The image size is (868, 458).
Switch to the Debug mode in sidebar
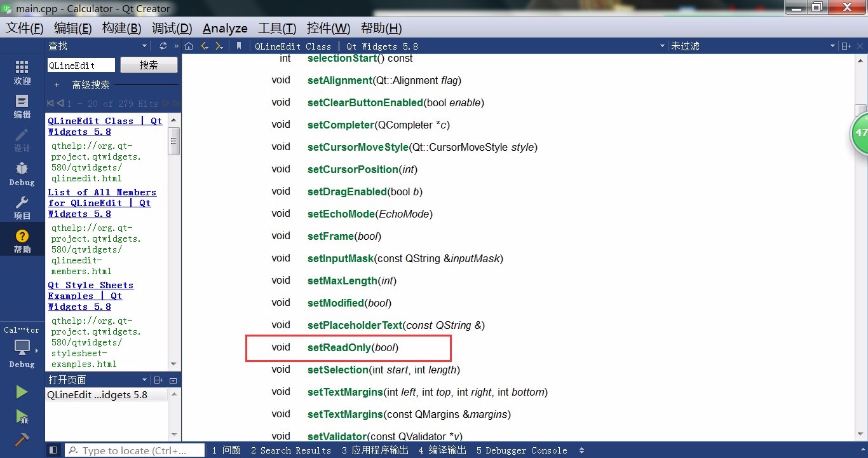coord(22,174)
